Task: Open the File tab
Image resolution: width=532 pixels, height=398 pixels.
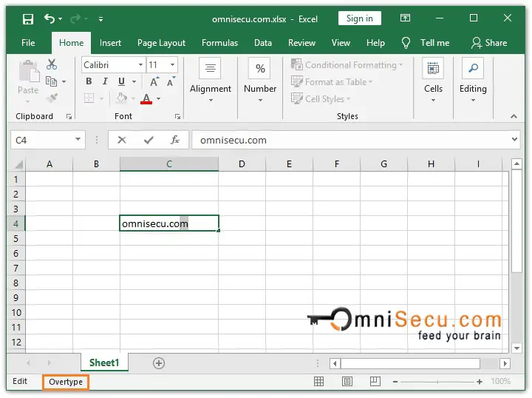Action: (x=28, y=43)
